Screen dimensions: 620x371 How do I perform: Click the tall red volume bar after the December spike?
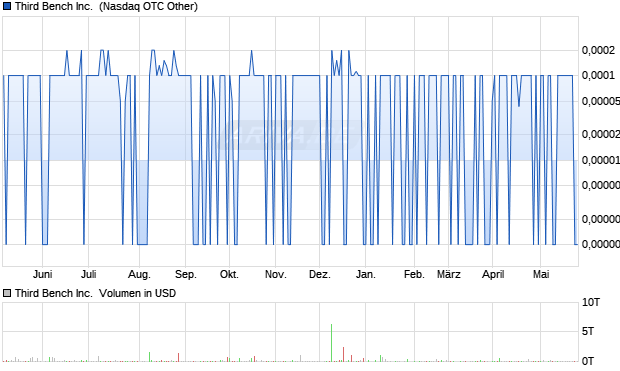pos(344,354)
